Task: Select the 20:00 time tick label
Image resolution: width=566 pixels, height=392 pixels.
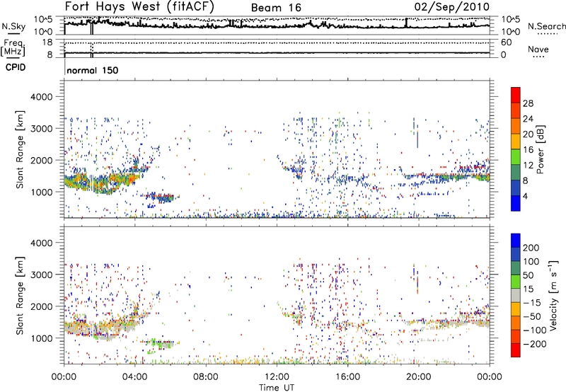Action: tap(418, 377)
